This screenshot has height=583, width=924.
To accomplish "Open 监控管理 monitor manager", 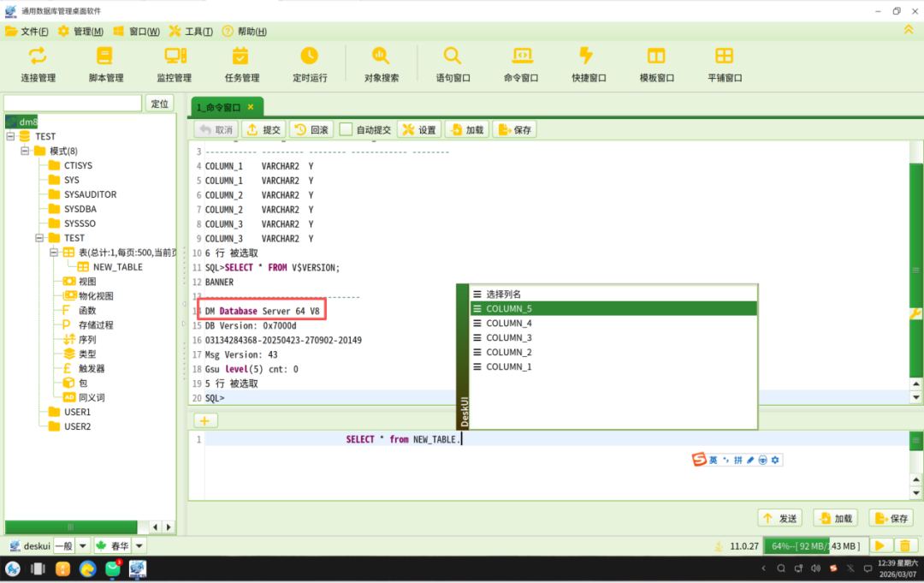I will 174,64.
